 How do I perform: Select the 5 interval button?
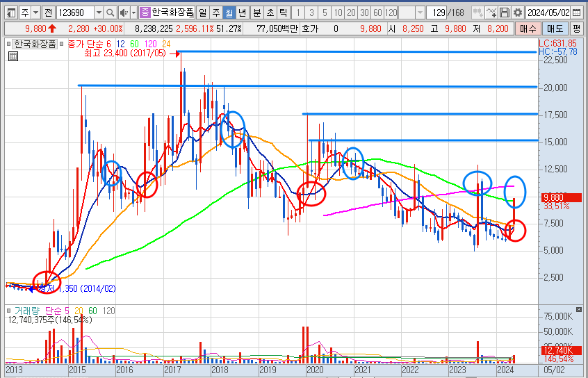325,13
